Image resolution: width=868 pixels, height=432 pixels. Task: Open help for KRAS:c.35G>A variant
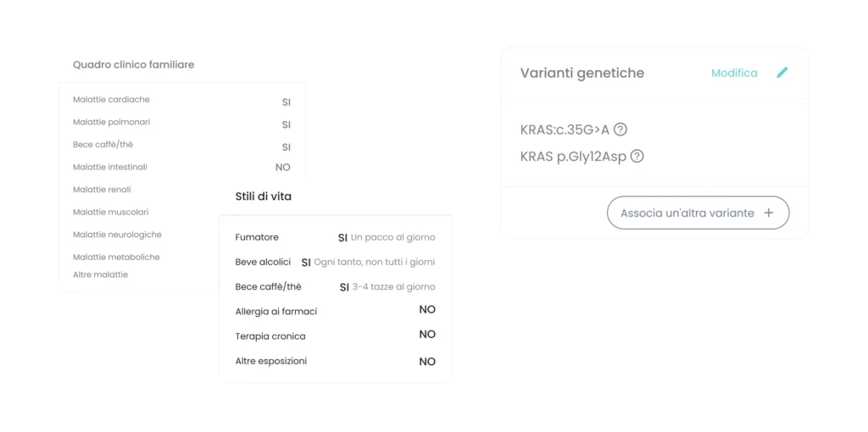point(620,130)
